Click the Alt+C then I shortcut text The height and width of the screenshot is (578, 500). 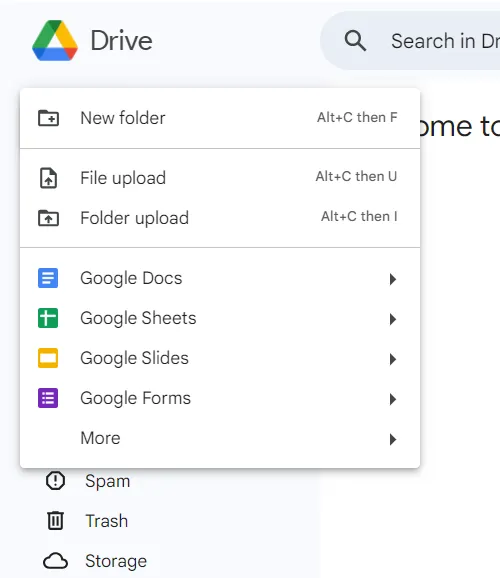[x=359, y=216]
